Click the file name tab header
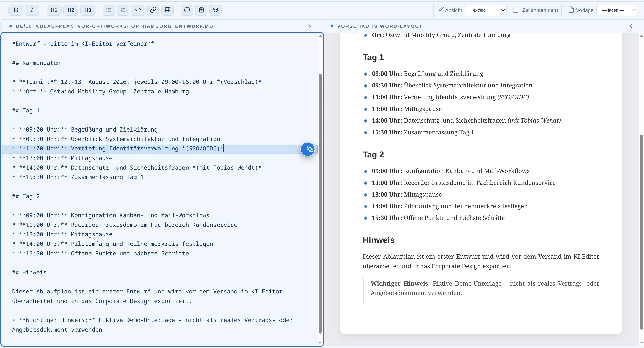Image resolution: width=644 pixels, height=348 pixels. tap(114, 26)
